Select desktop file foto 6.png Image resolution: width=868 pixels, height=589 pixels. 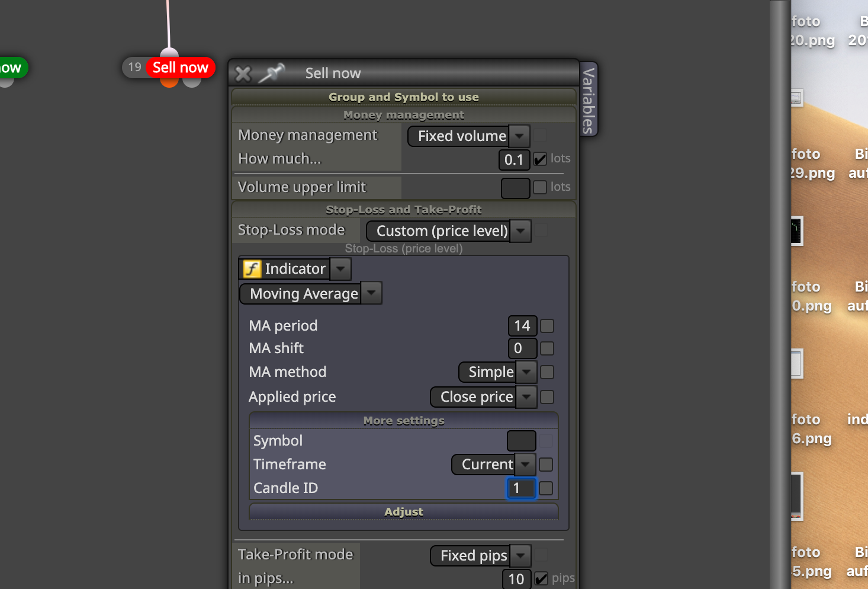pos(811,429)
